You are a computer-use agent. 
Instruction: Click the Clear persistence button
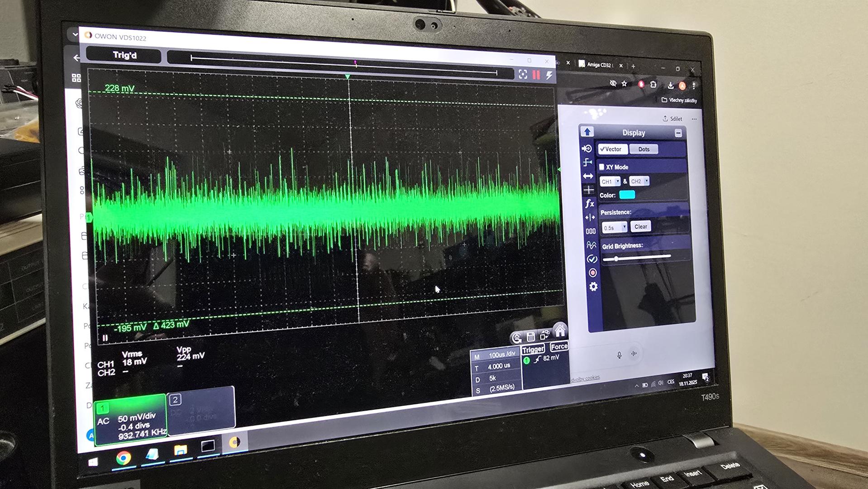coord(640,226)
